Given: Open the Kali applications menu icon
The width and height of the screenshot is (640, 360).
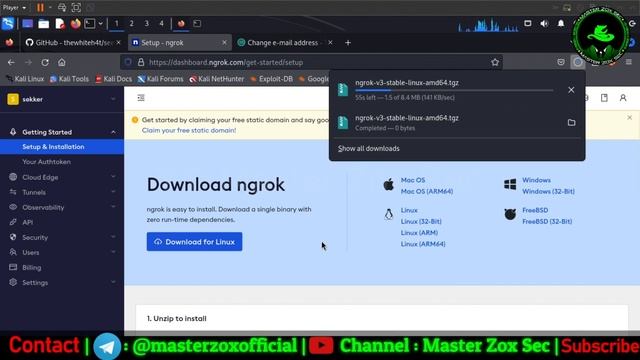Looking at the screenshot, I should [8, 24].
